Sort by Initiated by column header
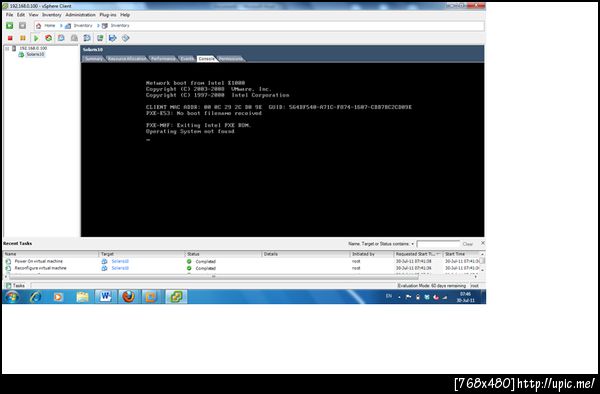 click(372, 254)
